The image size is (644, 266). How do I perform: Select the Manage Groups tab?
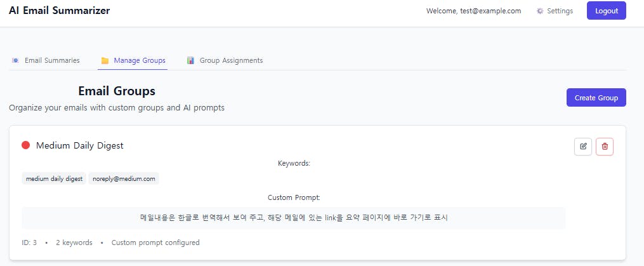(x=133, y=60)
